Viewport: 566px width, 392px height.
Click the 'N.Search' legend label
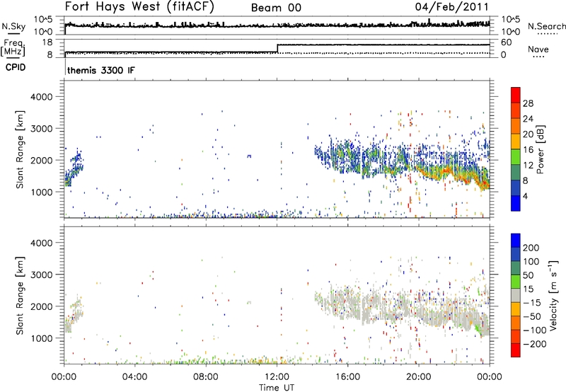coord(546,26)
